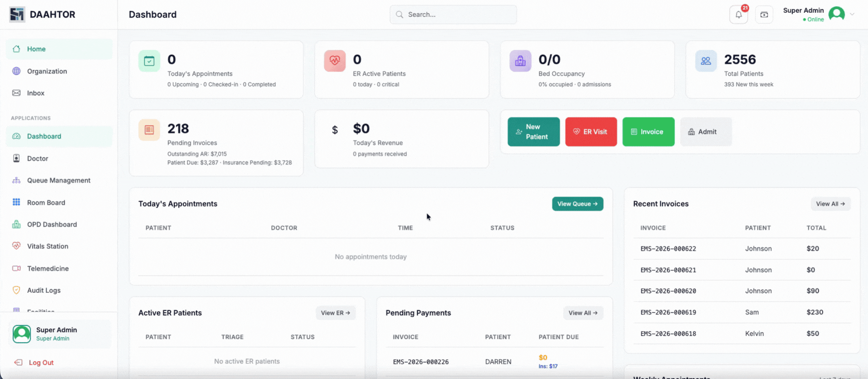Click the Inbox envelope icon

pyautogui.click(x=16, y=93)
